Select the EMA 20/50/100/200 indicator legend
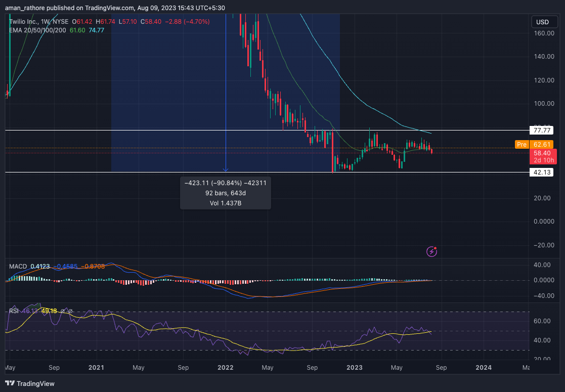The height and width of the screenshot is (392, 565). click(37, 30)
